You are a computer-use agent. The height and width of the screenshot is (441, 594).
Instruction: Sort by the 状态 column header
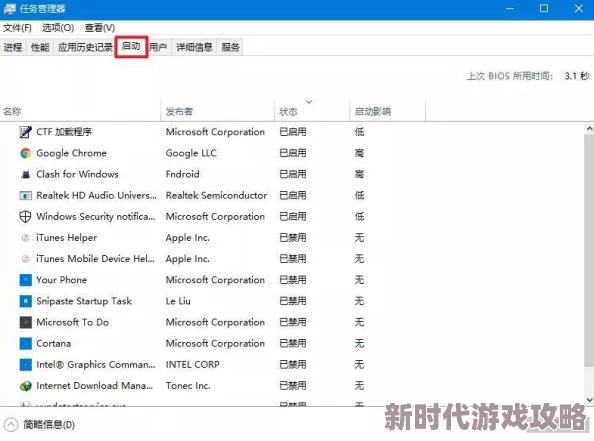point(312,111)
